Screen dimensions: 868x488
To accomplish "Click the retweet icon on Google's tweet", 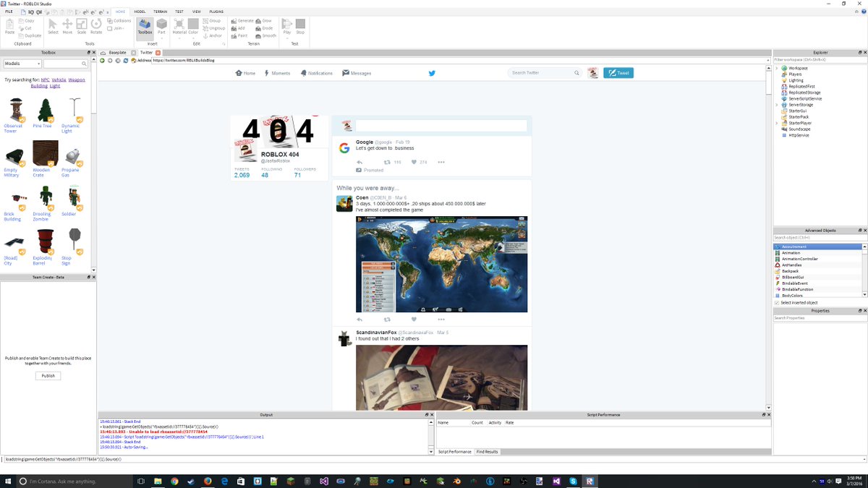I will point(387,162).
